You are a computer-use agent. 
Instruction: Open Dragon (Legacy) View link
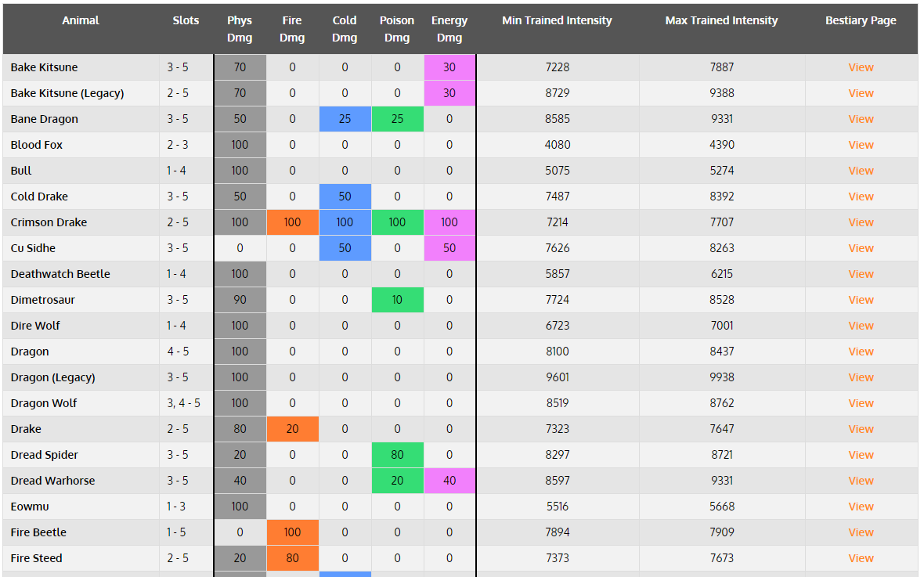point(861,378)
